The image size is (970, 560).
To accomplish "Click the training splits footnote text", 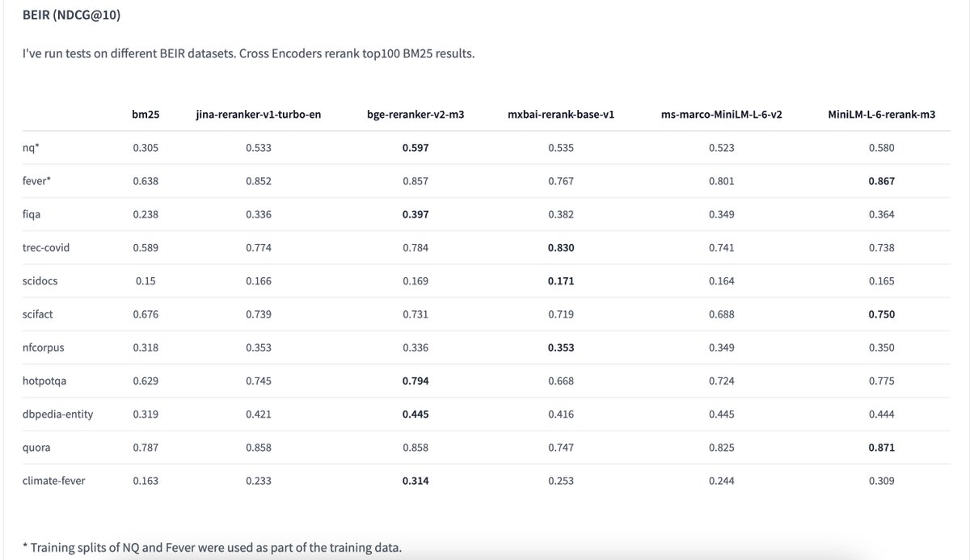I will coord(212,547).
